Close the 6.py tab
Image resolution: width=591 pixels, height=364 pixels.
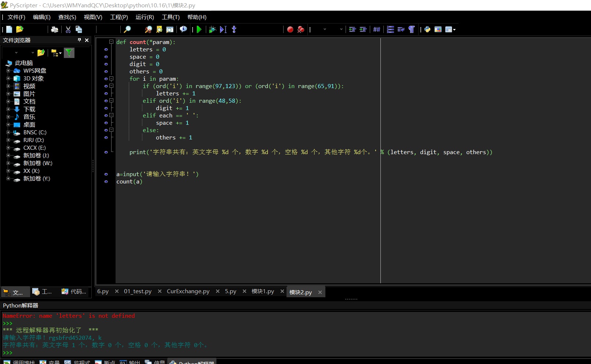[x=117, y=291]
